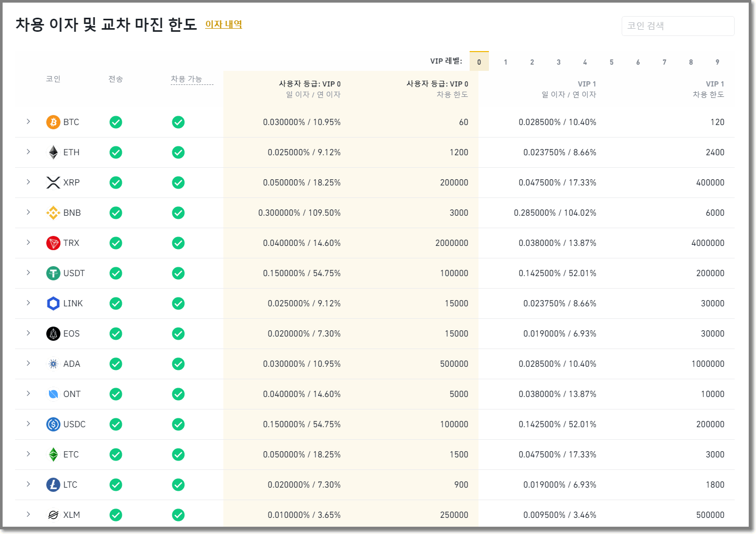Click the dashed 차용 가능 column header
This screenshot has width=756, height=534.
coord(192,78)
